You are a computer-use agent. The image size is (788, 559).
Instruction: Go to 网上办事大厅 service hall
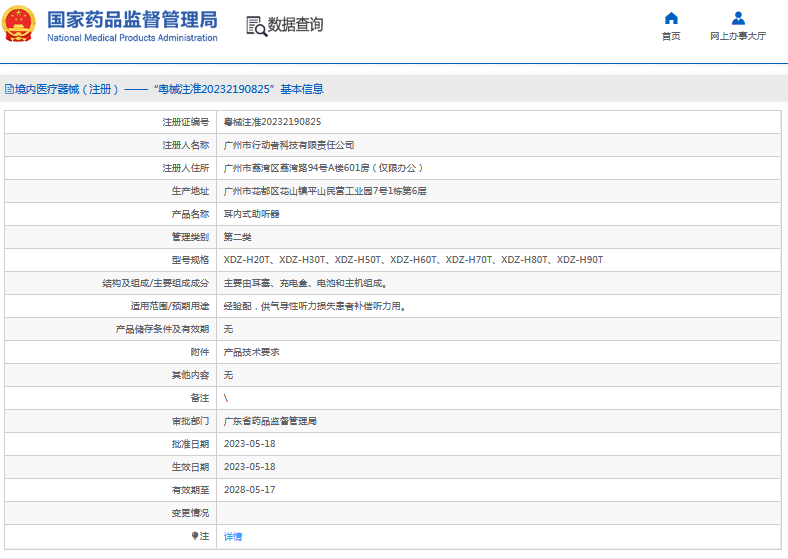pyautogui.click(x=738, y=36)
